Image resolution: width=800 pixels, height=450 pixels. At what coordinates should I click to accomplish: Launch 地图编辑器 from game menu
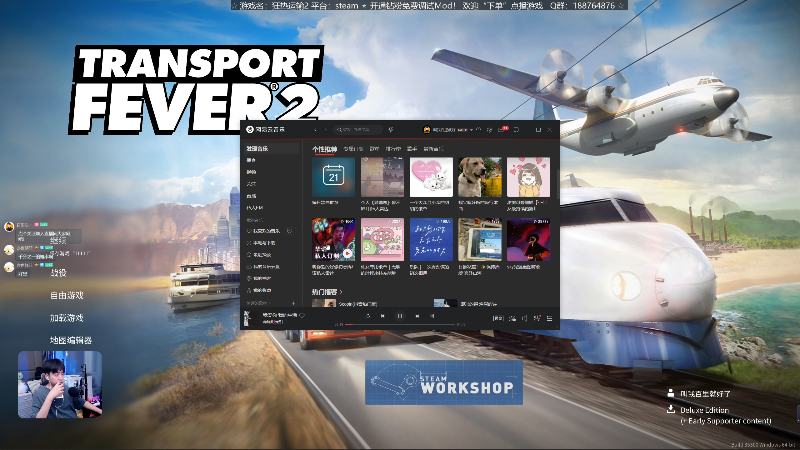click(x=71, y=340)
